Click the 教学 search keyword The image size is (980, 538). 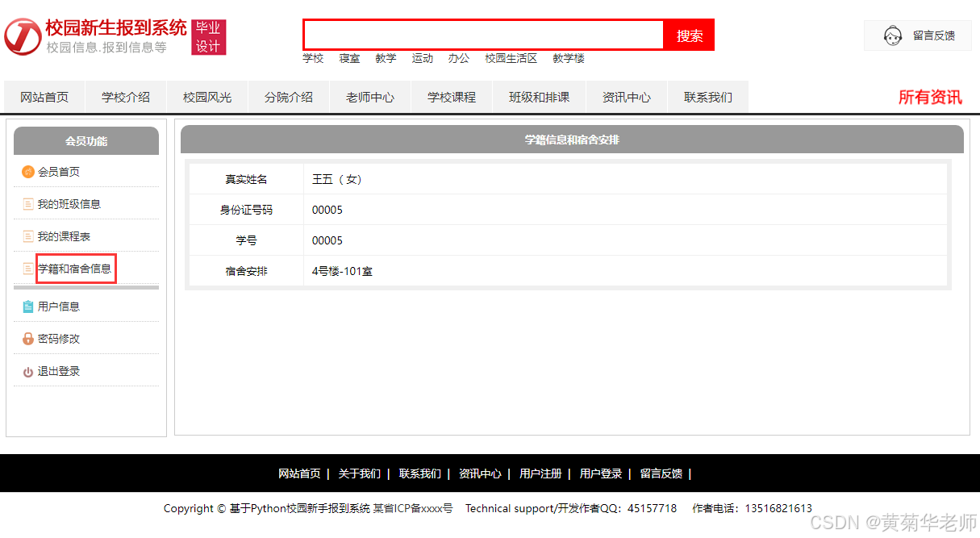coord(386,58)
